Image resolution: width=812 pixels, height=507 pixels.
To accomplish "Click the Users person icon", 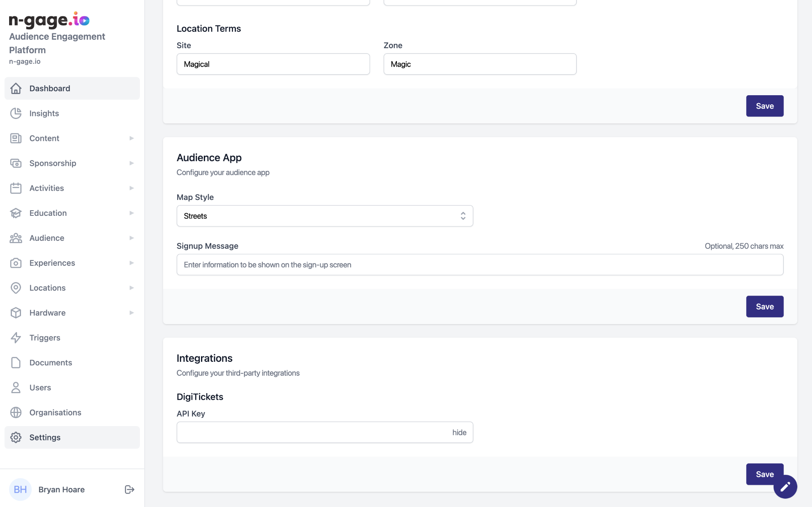I will click(16, 388).
